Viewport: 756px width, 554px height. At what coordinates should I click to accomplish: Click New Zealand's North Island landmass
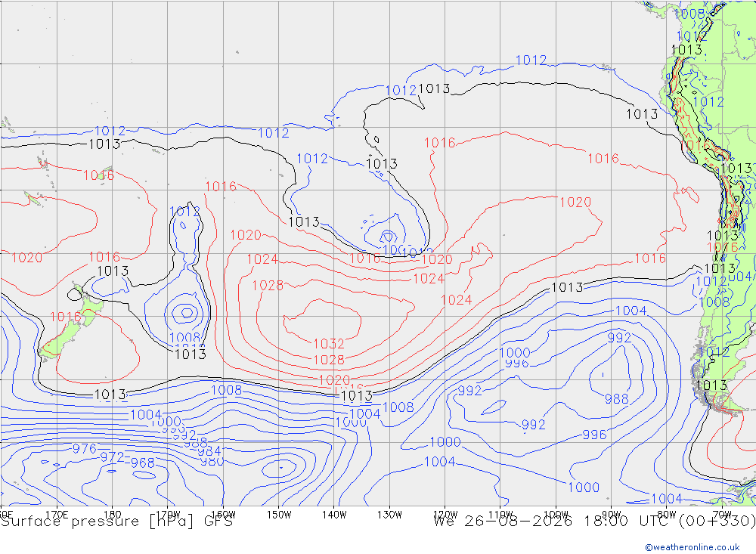click(x=89, y=308)
